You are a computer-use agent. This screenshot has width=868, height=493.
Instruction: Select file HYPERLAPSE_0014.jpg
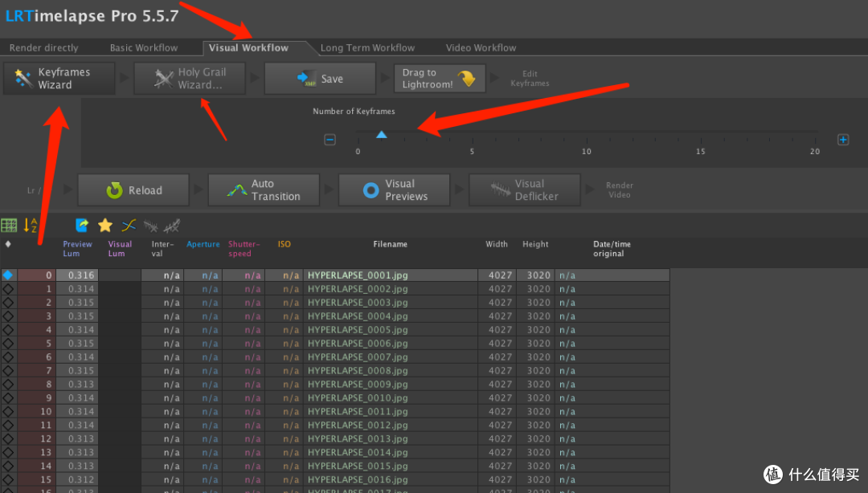tap(358, 452)
